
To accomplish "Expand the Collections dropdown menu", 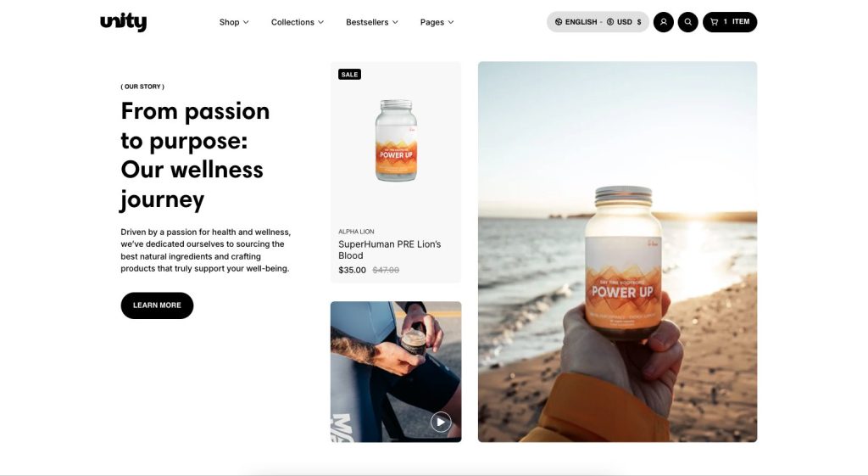I will 298,22.
